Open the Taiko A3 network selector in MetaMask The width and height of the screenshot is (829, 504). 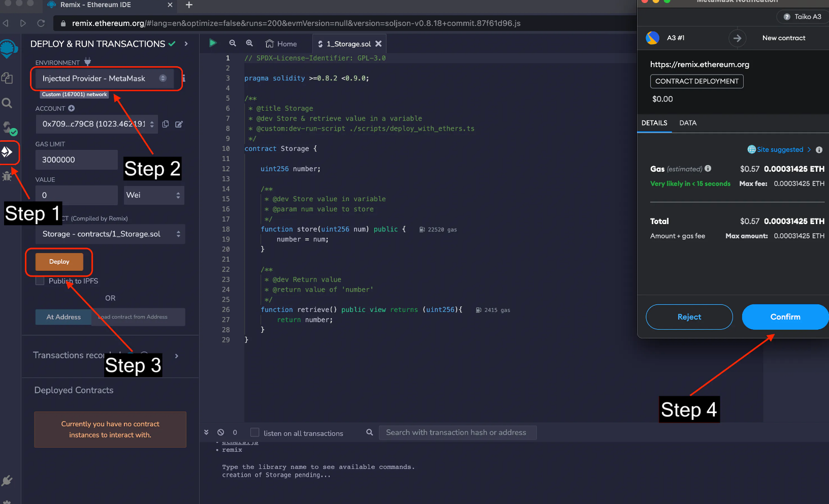(803, 17)
